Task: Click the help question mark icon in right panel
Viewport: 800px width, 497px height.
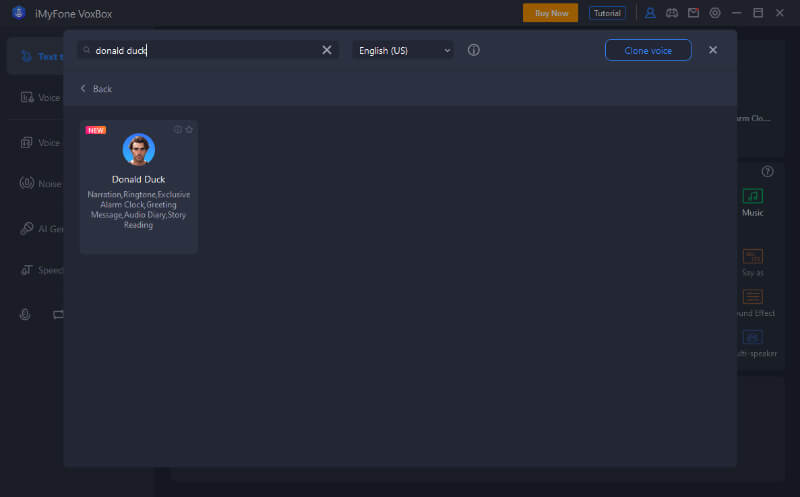Action: pyautogui.click(x=767, y=171)
